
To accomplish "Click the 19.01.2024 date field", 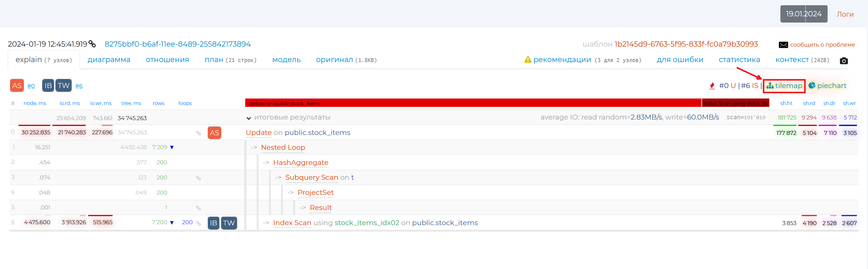I will click(804, 14).
